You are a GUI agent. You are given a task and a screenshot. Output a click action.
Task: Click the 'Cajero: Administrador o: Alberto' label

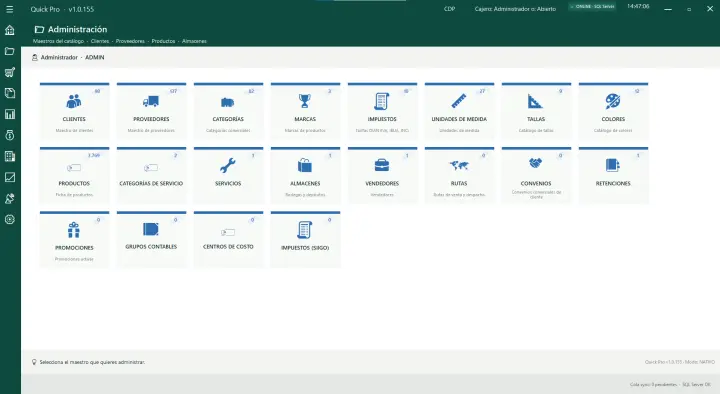click(x=515, y=9)
